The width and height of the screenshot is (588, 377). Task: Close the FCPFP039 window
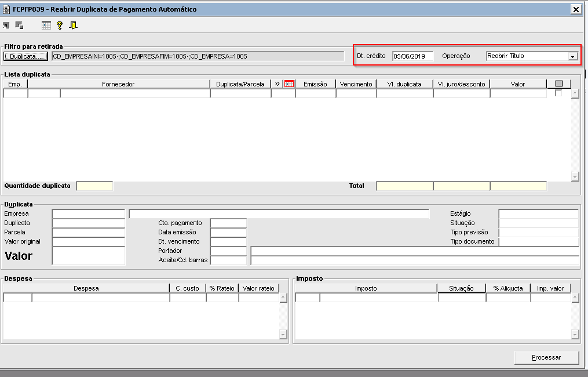[576, 9]
